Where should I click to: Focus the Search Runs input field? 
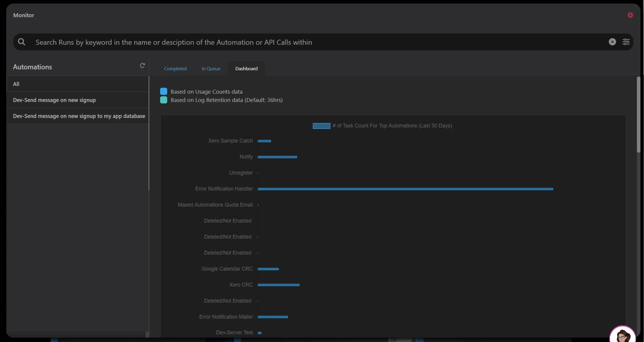[x=320, y=42]
